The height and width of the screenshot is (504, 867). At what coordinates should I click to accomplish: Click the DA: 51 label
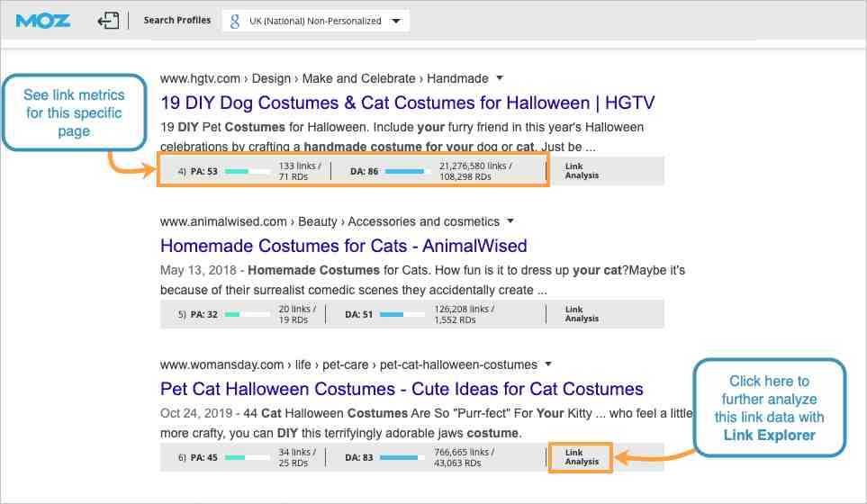coord(359,314)
